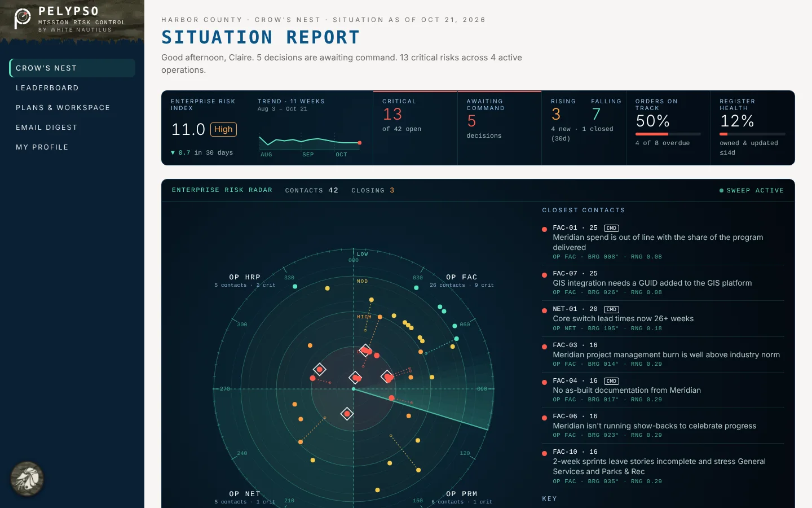Image resolution: width=812 pixels, height=508 pixels.
Task: Go to the Leaderboard page
Action: click(72, 88)
